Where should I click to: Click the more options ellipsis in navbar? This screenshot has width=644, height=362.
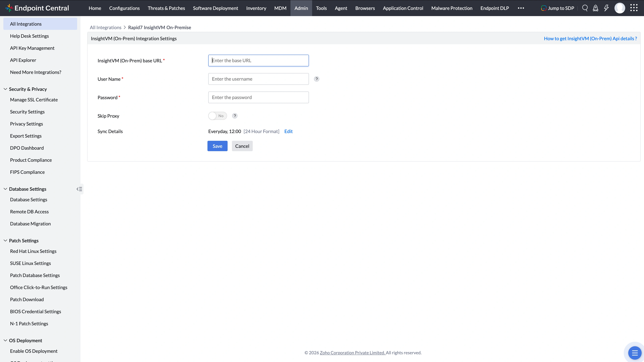(521, 8)
